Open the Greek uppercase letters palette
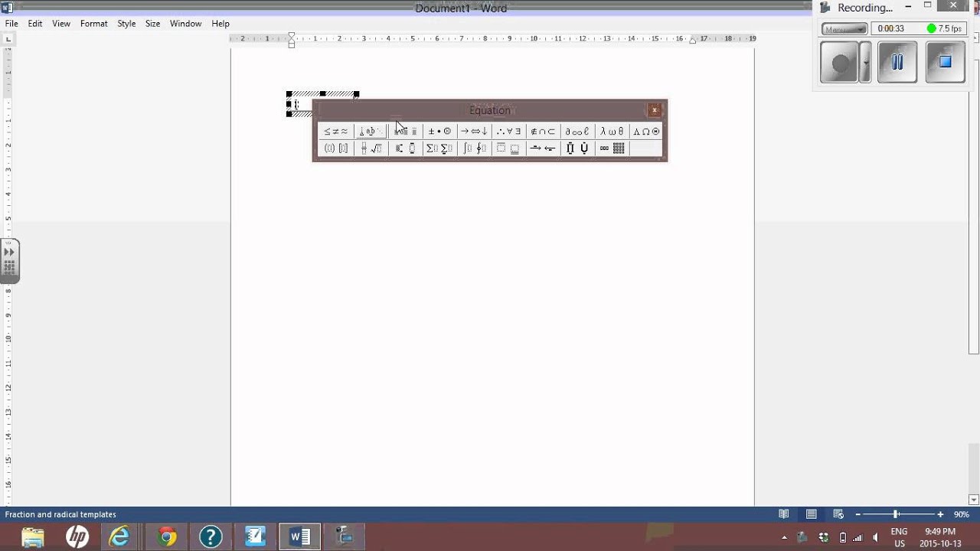Viewport: 980px width, 551px height. pyautogui.click(x=646, y=132)
